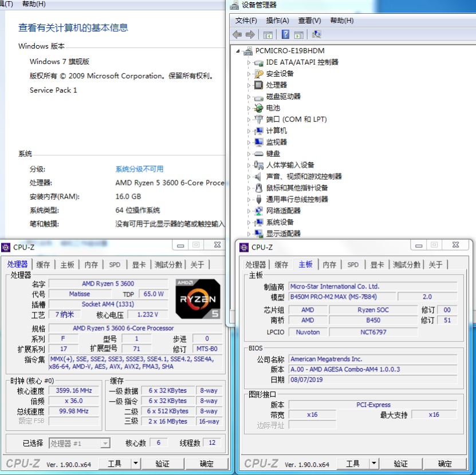This screenshot has width=476, height=475.
Task: Select the 网络适配器 device icon
Action: [x=258, y=211]
